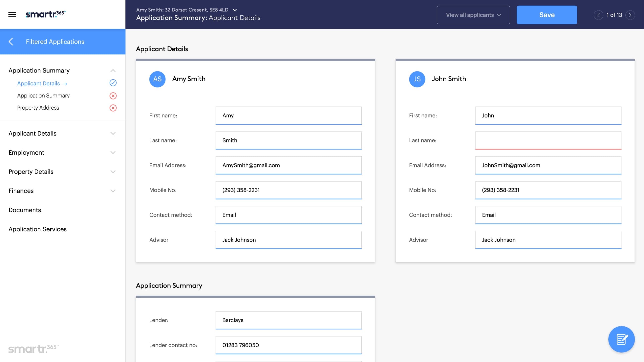Click the 'Amy Smith' card heading
The width and height of the screenshot is (644, 362).
pyautogui.click(x=189, y=79)
